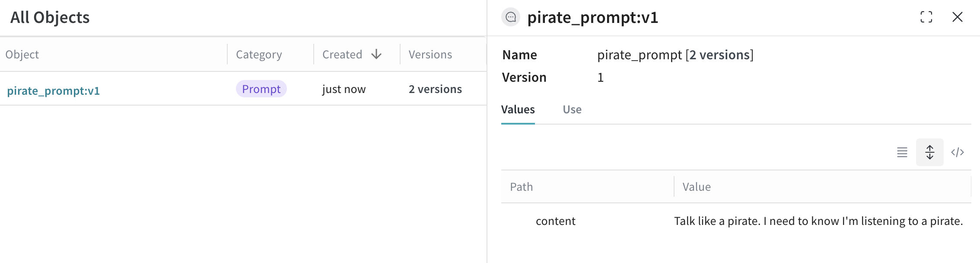The width and height of the screenshot is (980, 263).
Task: Toggle sorting on the Object column header
Action: (x=22, y=54)
